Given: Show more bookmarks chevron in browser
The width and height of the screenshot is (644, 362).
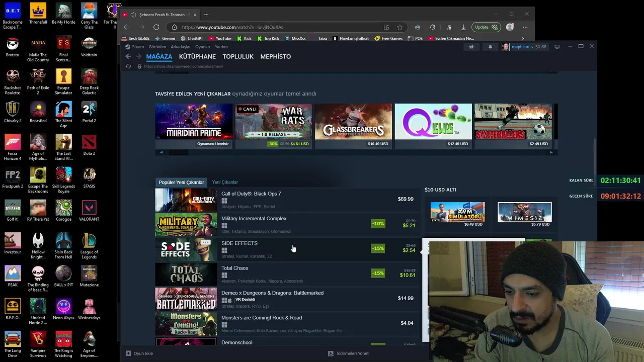Looking at the screenshot, I should [x=522, y=38].
